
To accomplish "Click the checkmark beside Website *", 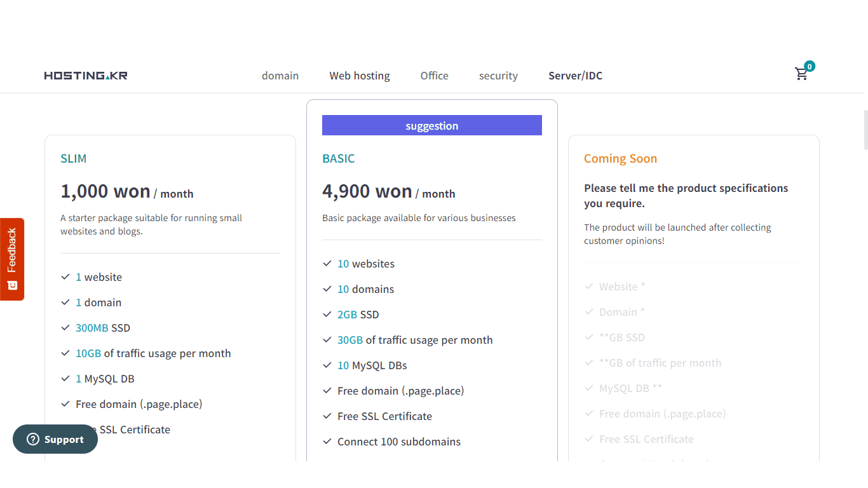I will coord(589,287).
